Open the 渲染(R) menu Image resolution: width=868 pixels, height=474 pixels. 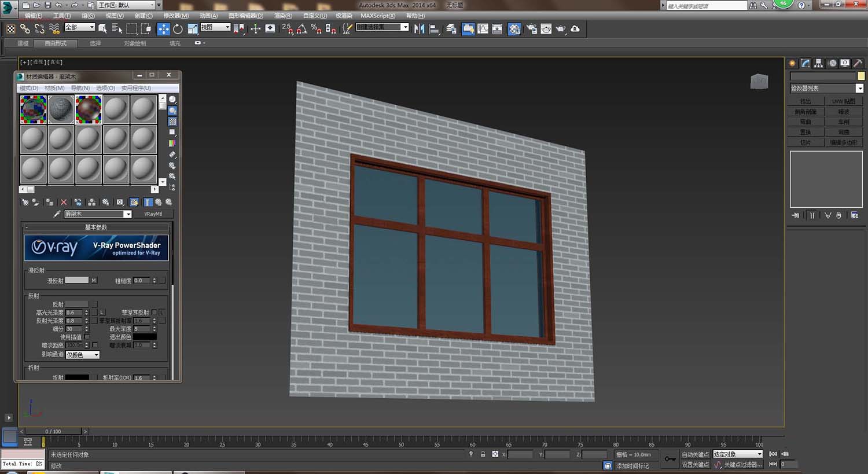coord(282,16)
